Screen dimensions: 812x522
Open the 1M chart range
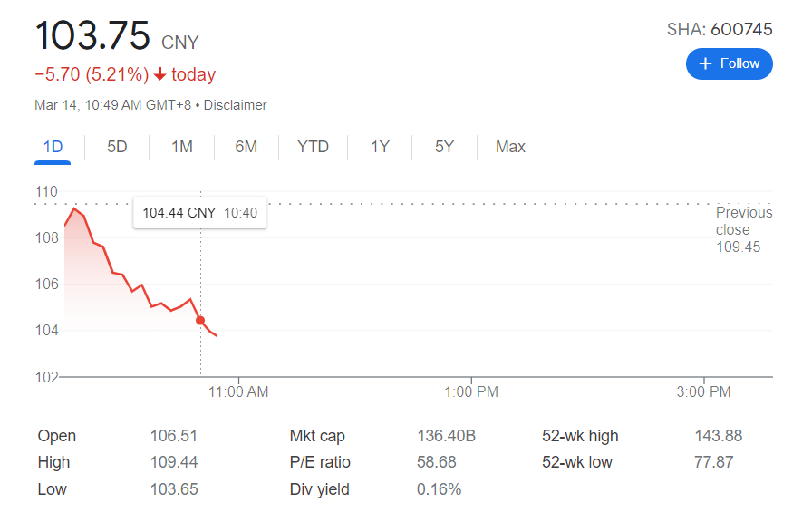pyautogui.click(x=182, y=147)
